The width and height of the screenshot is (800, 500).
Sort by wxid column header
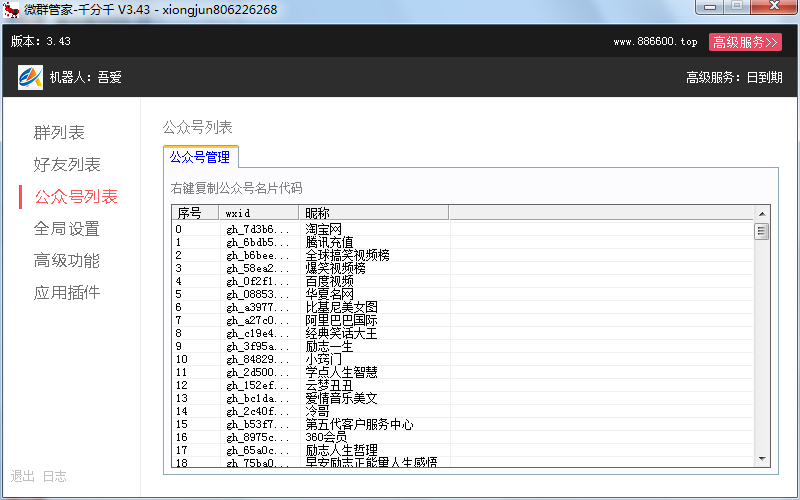(259, 213)
